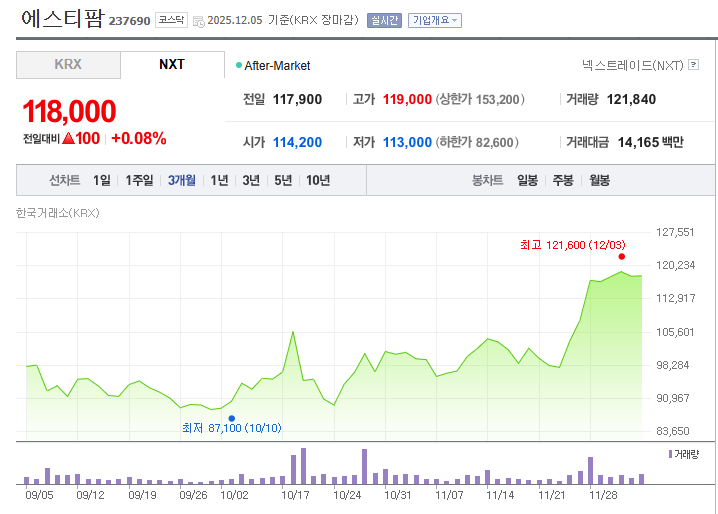
Task: Show the 일봉 daily candlestick chart
Action: (527, 181)
